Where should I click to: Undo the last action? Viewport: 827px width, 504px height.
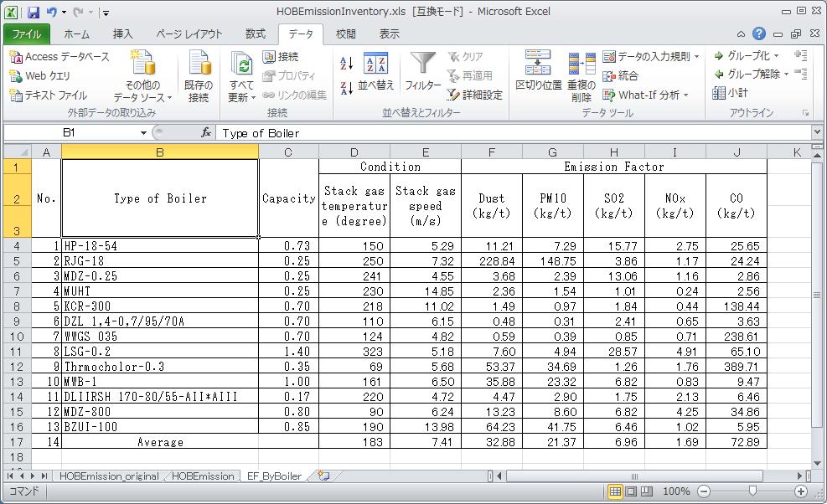[52, 12]
